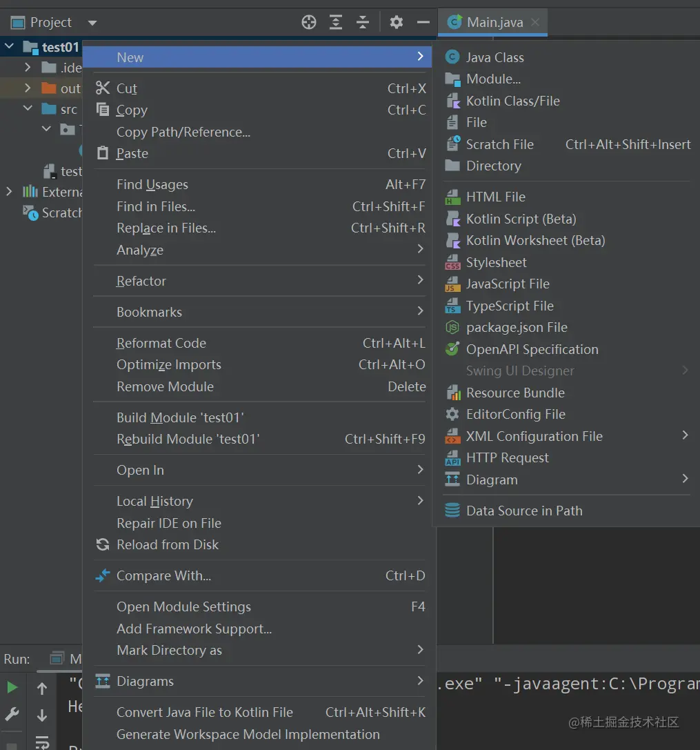Open the Open In submenu

tap(259, 470)
